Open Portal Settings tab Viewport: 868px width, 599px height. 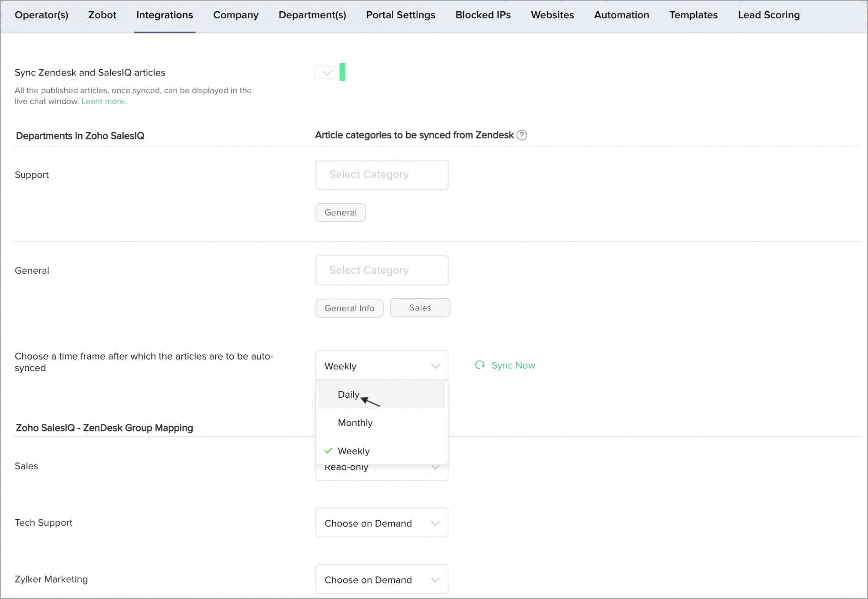401,15
